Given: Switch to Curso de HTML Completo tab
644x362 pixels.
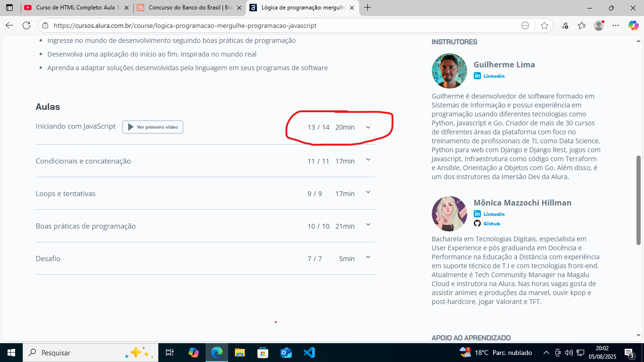Looking at the screenshot, I should [x=77, y=8].
